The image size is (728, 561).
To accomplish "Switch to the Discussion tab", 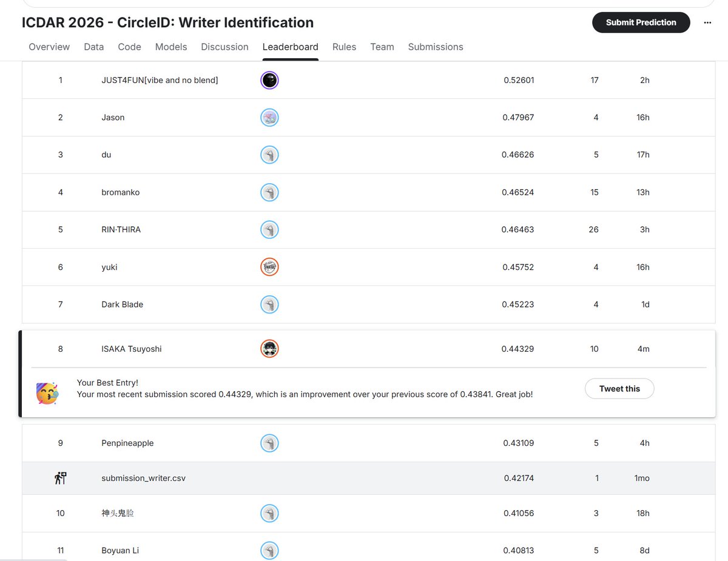I will (224, 47).
